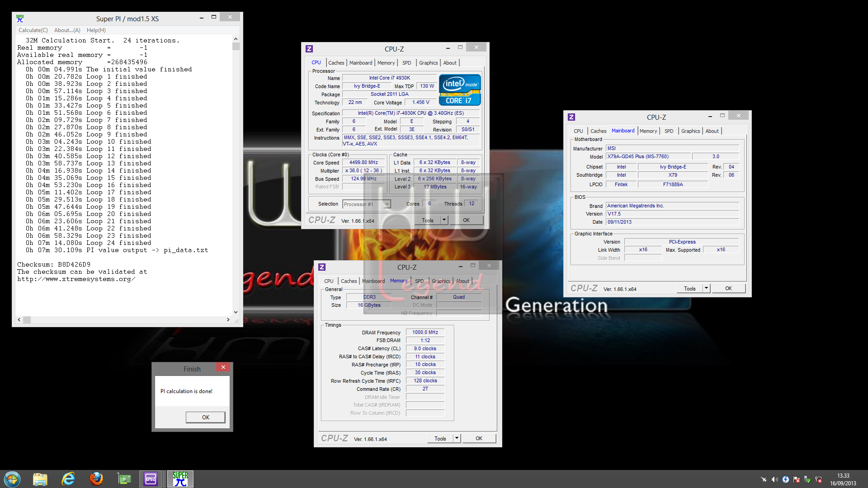Expand Tools dropdown arrow in Memory CPU-Z
The height and width of the screenshot is (488, 868).
pyautogui.click(x=457, y=438)
